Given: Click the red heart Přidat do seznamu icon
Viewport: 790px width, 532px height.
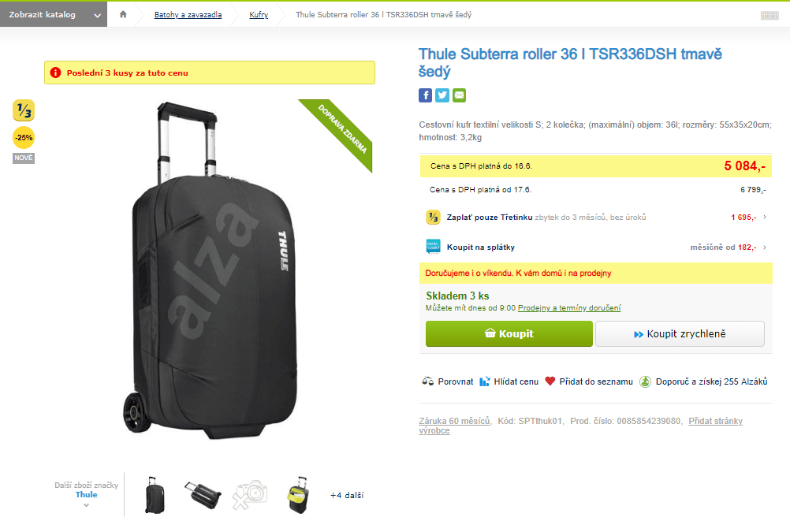Looking at the screenshot, I should click(x=550, y=381).
